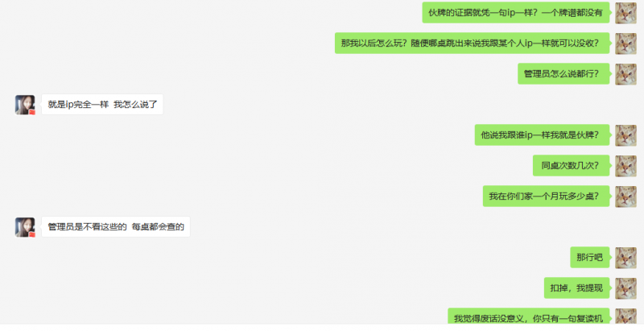
Task: Select the '伙牌的证据就凭一句ip一样?' message bubble
Action: coord(516,13)
